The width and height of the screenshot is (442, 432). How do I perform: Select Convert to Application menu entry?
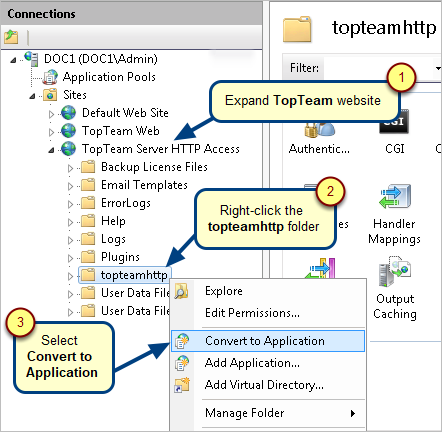268,341
